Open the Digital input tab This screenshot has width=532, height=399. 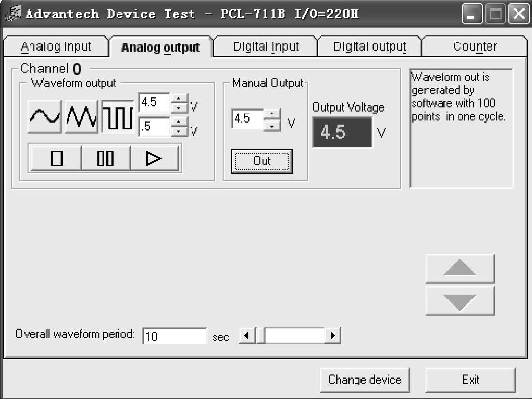266,46
